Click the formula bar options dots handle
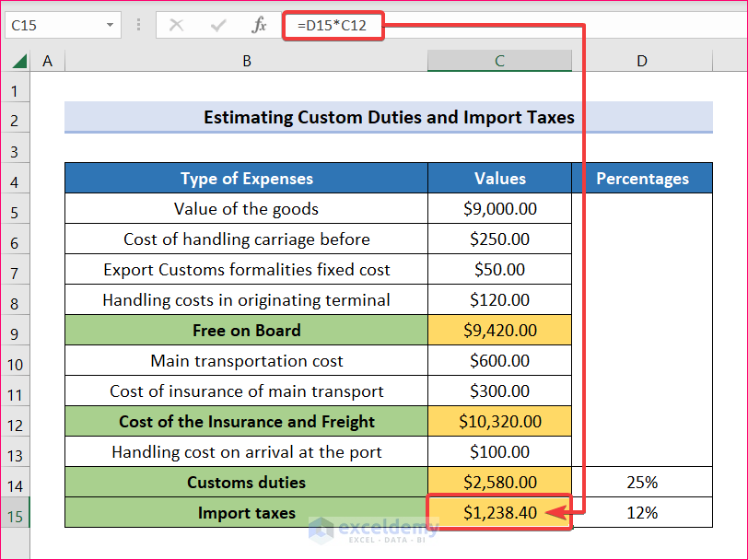Image resolution: width=748 pixels, height=560 pixels. (138, 26)
